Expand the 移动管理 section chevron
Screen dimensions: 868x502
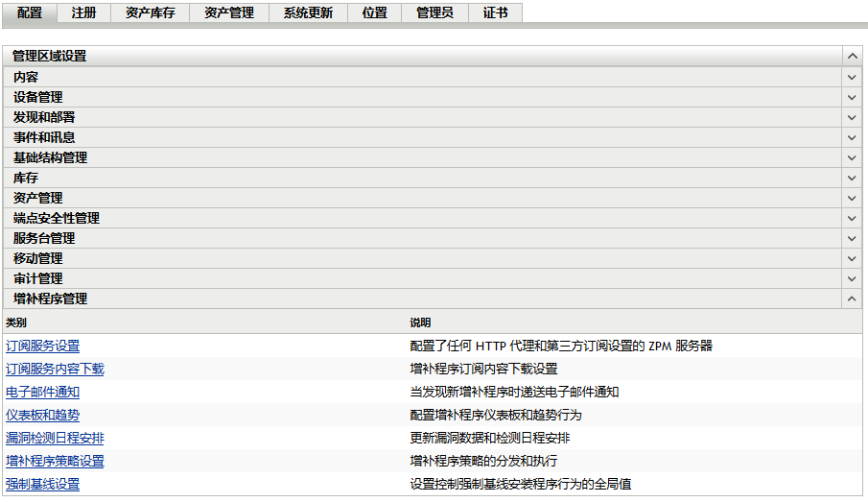click(x=852, y=259)
